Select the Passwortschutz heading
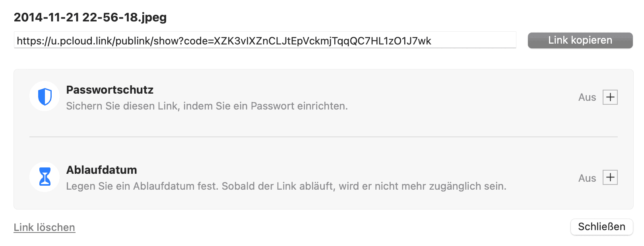Viewport: 644px width, 246px height. [x=110, y=90]
